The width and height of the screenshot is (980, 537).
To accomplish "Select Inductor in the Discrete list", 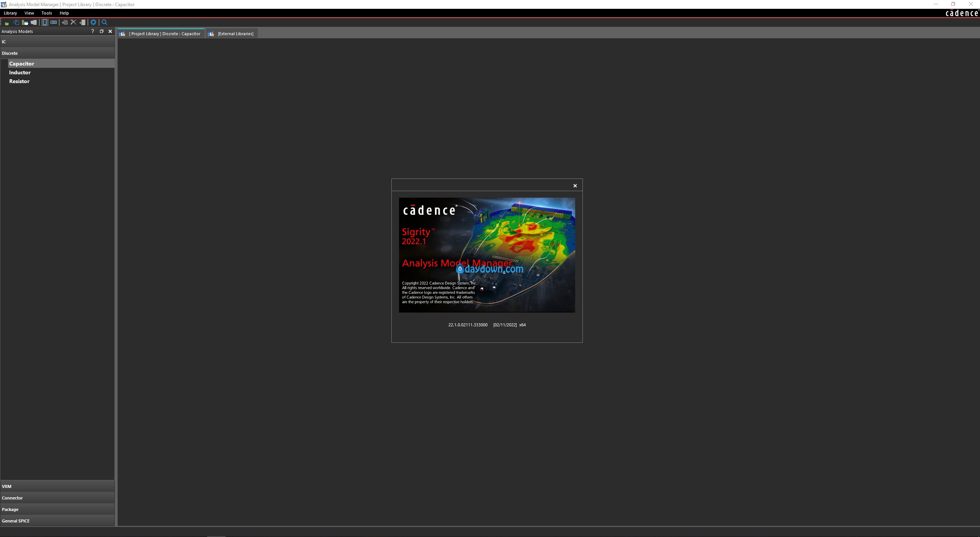I will click(61, 72).
